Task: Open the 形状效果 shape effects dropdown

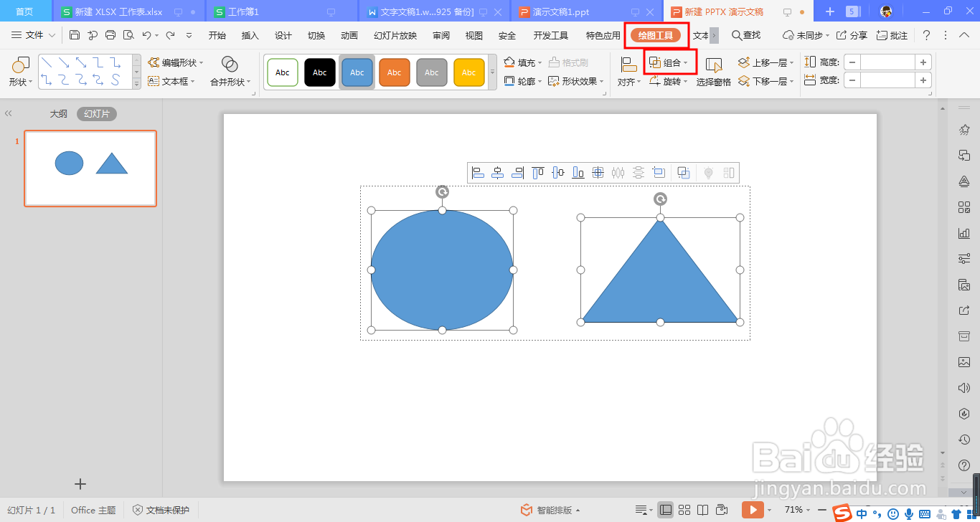Action: point(577,82)
